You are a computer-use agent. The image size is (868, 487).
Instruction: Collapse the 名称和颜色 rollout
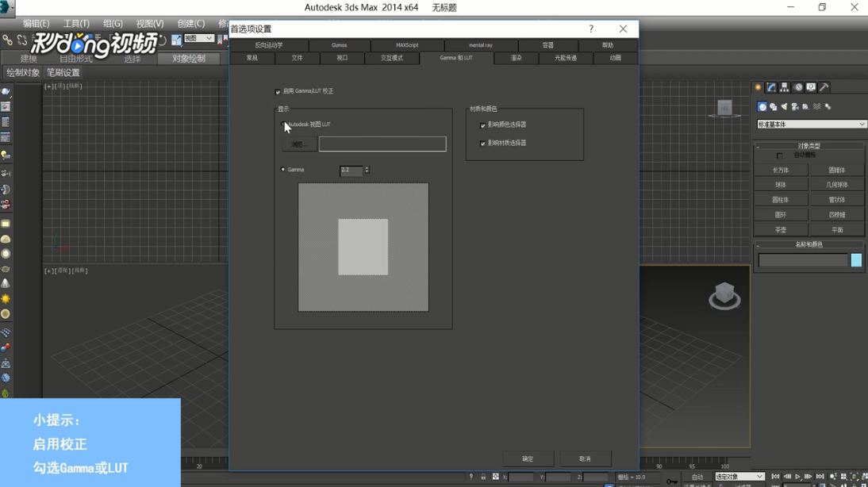808,244
